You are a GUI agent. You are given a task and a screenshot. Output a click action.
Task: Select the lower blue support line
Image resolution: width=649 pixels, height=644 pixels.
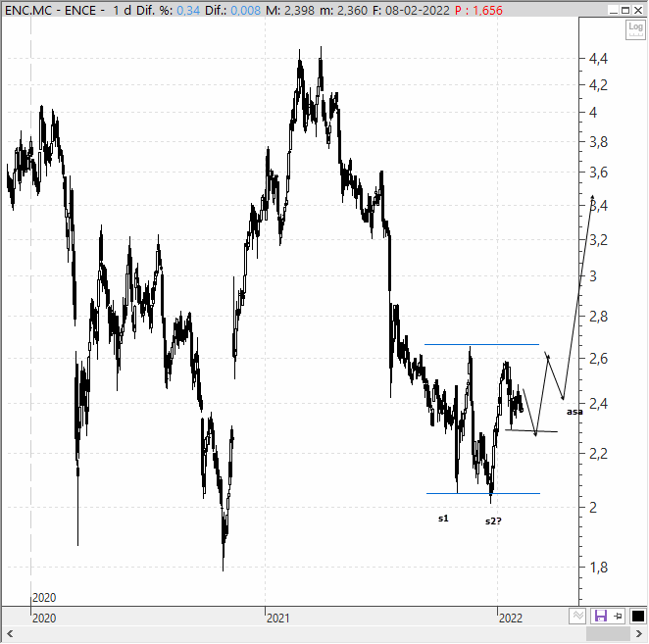click(483, 493)
